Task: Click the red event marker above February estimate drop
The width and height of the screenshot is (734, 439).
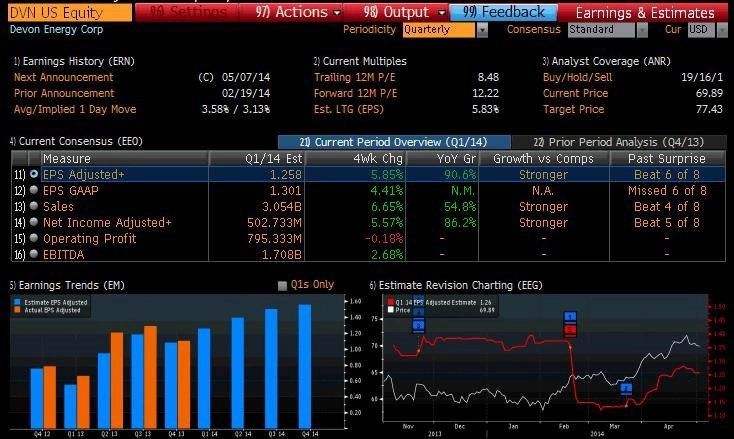Action: 570,329
